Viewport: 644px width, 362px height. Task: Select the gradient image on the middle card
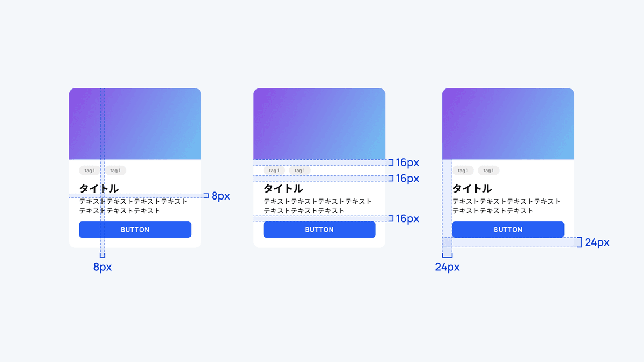pyautogui.click(x=319, y=124)
